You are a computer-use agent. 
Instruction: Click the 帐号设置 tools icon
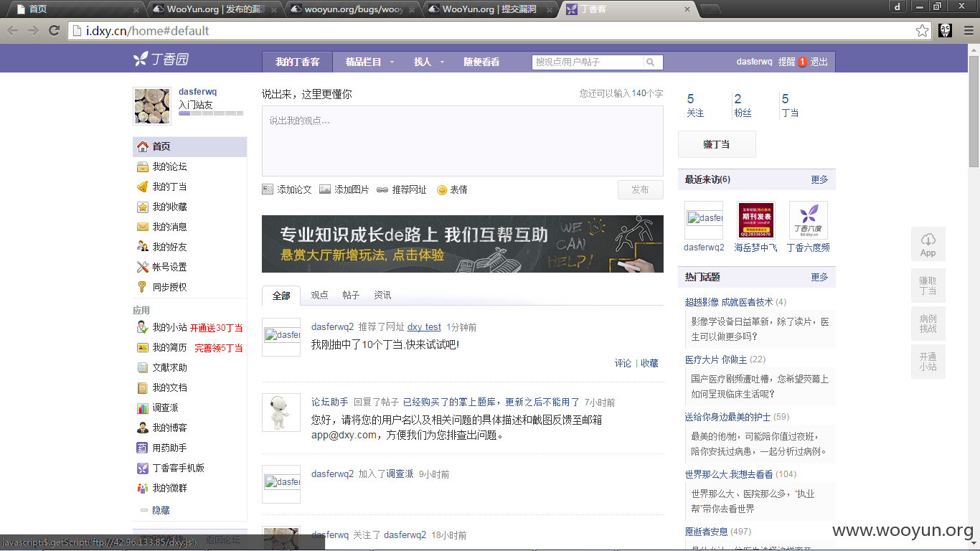click(x=143, y=267)
